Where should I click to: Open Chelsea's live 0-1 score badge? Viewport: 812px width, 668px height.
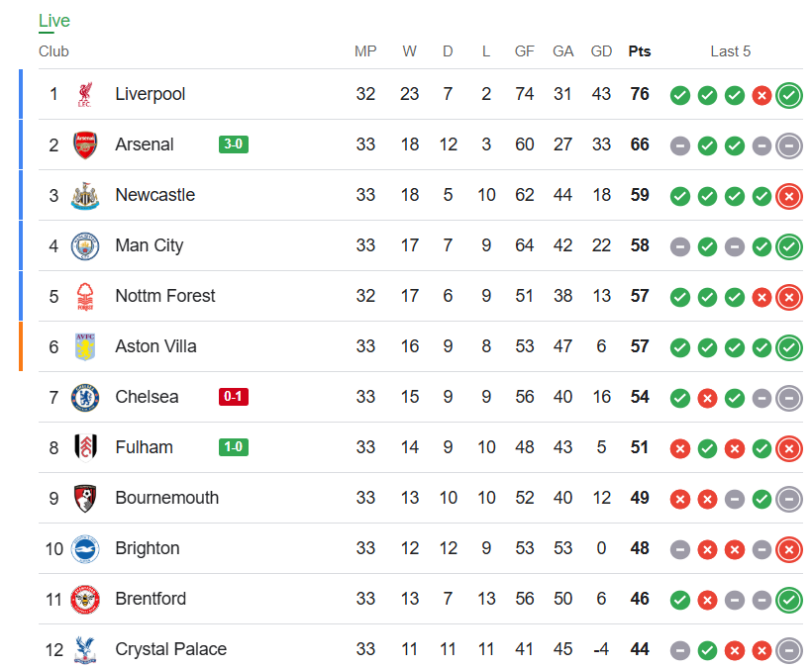234,397
